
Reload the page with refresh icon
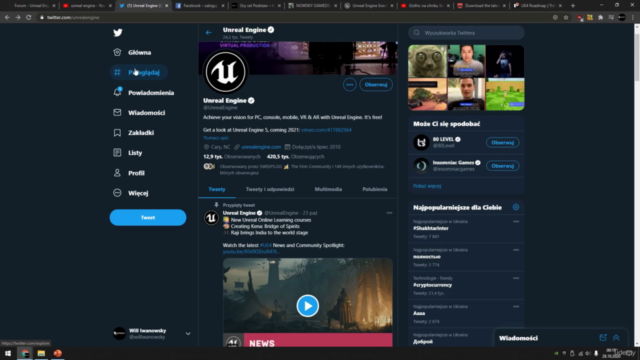(29, 17)
